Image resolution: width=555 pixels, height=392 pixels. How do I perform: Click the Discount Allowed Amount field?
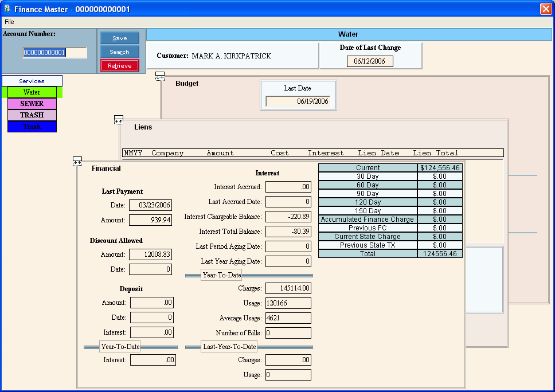[150, 254]
